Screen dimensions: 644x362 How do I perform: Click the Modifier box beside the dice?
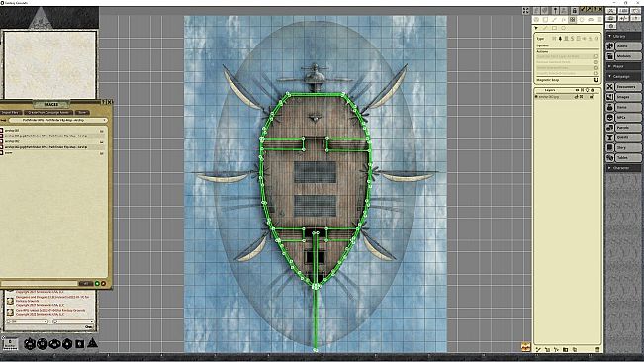tap(10, 343)
